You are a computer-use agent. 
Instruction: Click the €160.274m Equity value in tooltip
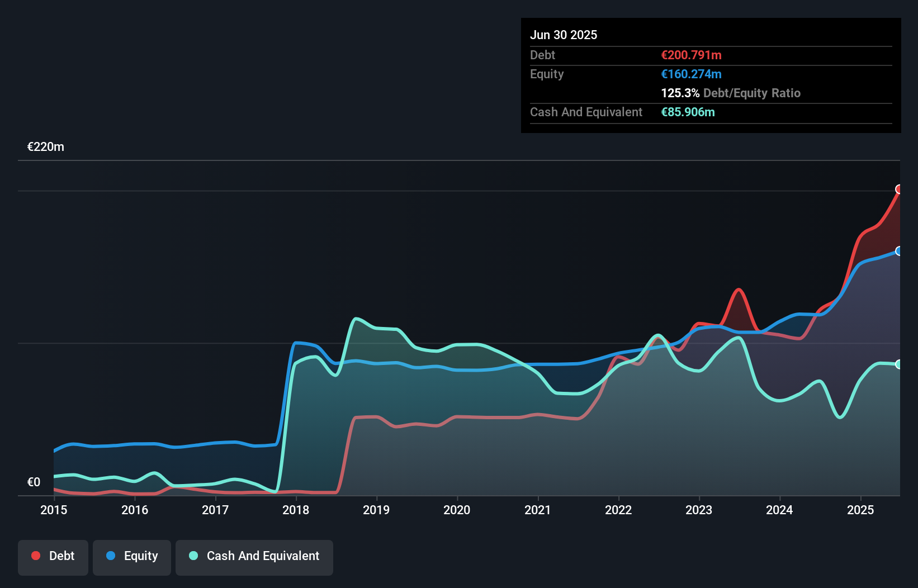click(691, 74)
